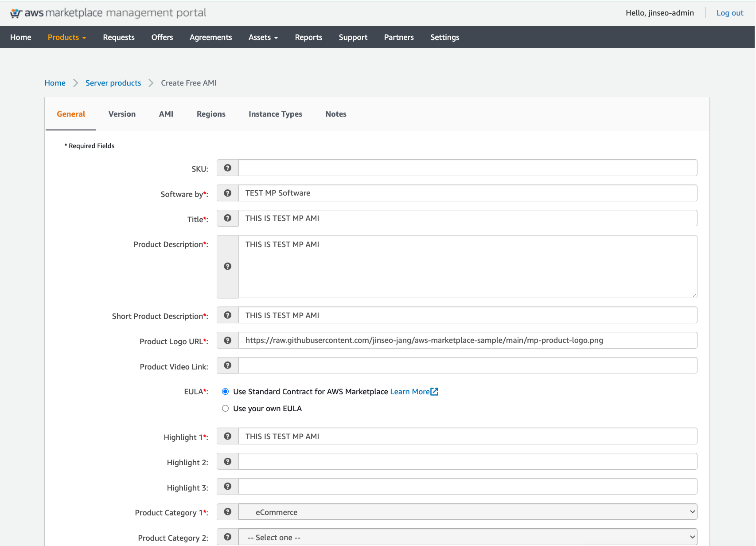Go to Home in navigation bar

[21, 37]
